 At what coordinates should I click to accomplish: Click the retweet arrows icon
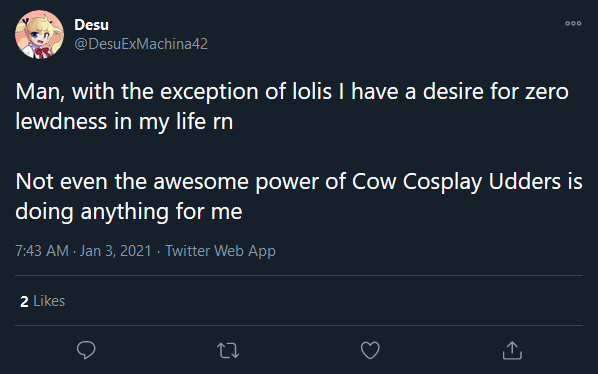point(228,350)
